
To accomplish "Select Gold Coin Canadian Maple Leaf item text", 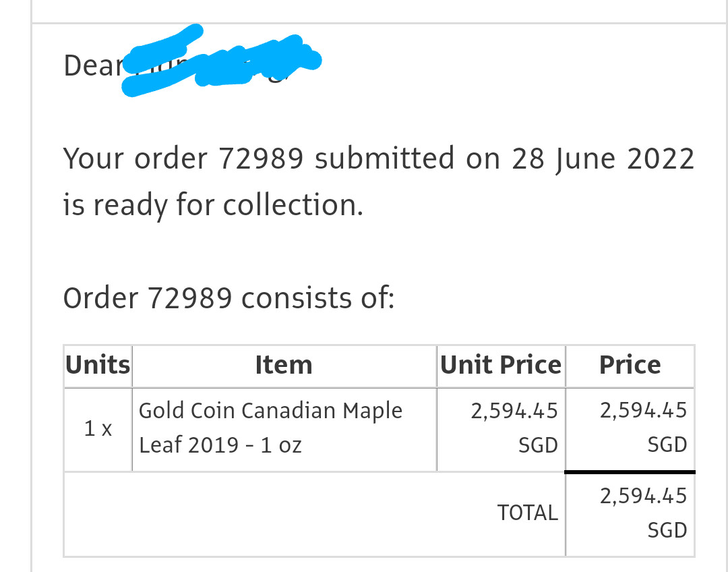I will click(x=271, y=428).
